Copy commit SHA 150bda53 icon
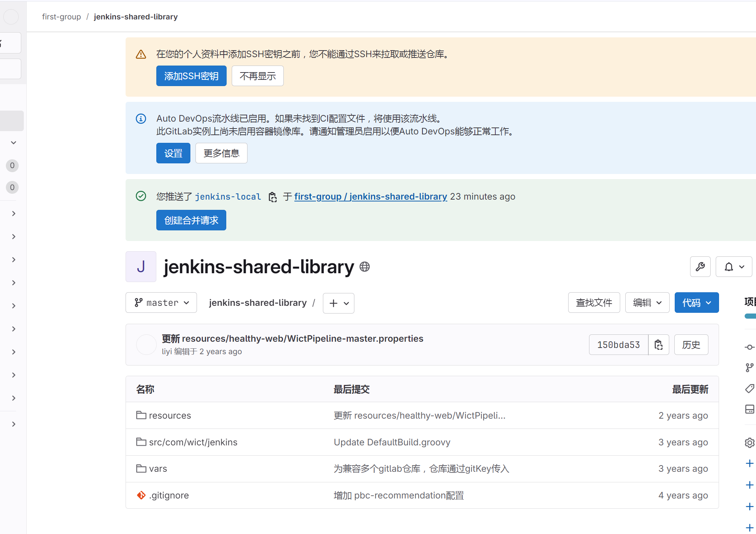This screenshot has height=534, width=756. pos(658,345)
